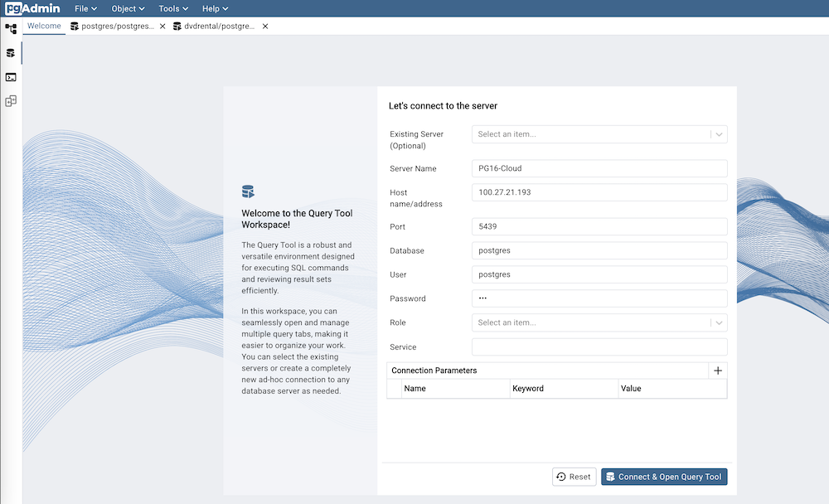Click the Connect & Open Query Tool button
This screenshot has width=829, height=504.
pos(664,477)
